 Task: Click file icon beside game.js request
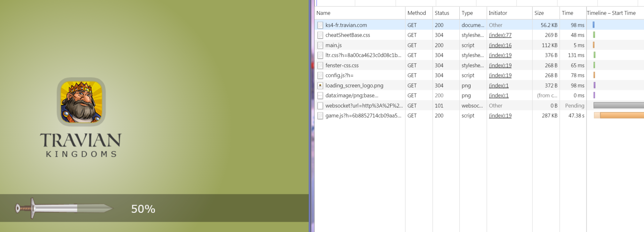click(x=320, y=116)
